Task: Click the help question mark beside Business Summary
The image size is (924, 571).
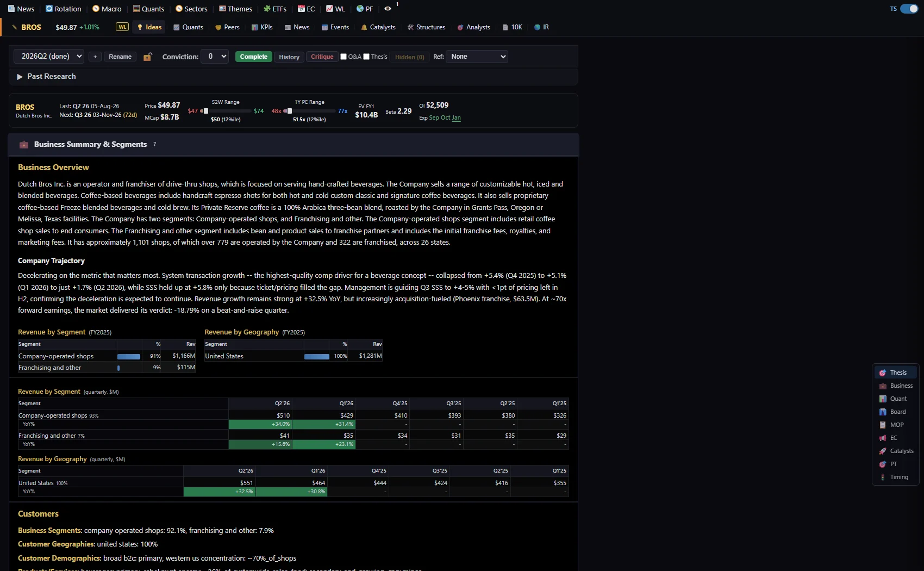Action: [154, 144]
